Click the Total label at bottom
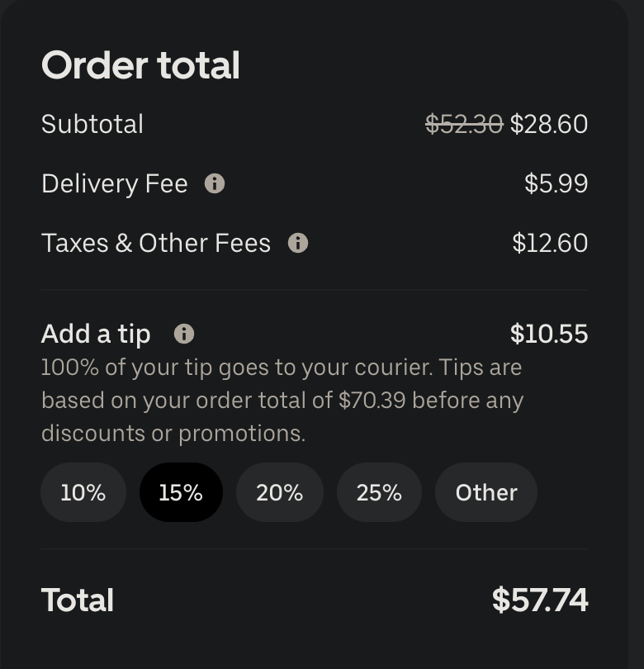The height and width of the screenshot is (669, 644). click(77, 600)
